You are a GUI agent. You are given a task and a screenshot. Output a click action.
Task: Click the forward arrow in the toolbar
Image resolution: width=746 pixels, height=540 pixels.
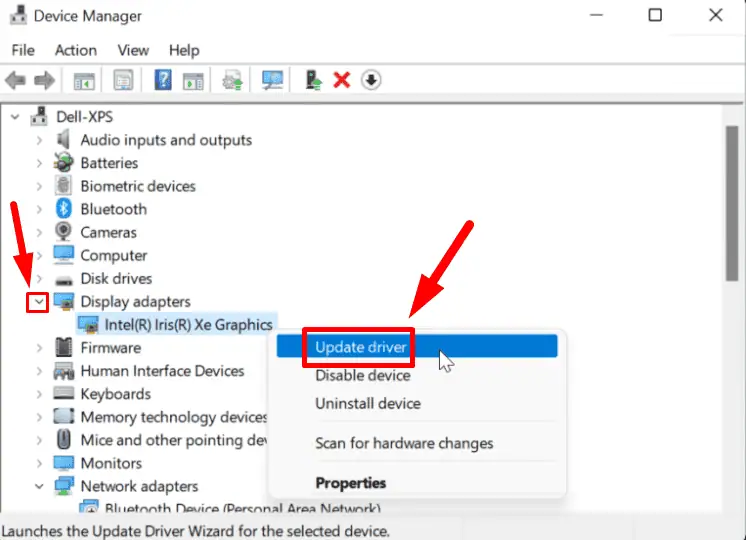[44, 80]
